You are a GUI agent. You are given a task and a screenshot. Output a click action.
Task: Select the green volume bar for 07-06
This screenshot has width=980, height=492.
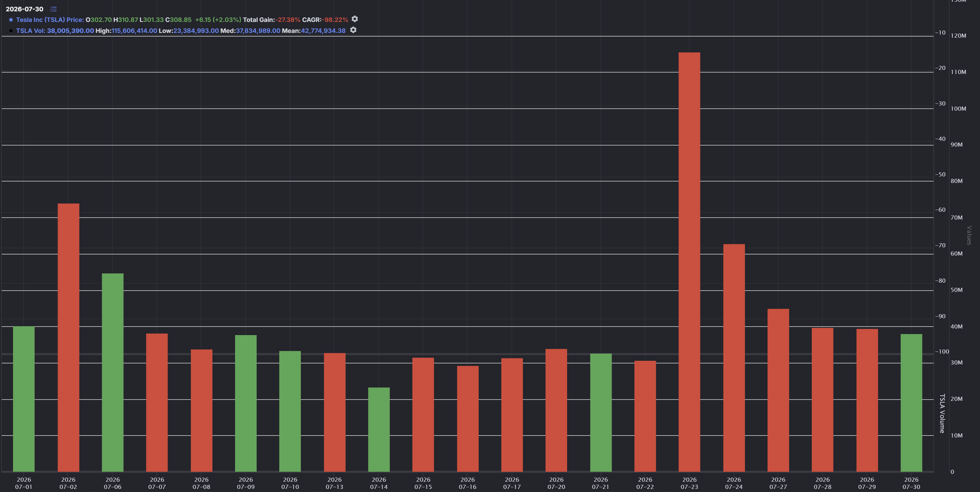(x=113, y=372)
